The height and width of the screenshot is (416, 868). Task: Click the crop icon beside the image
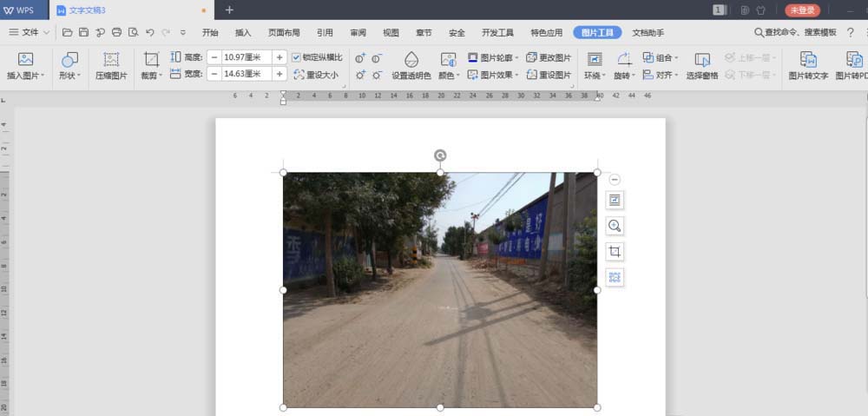tap(615, 252)
